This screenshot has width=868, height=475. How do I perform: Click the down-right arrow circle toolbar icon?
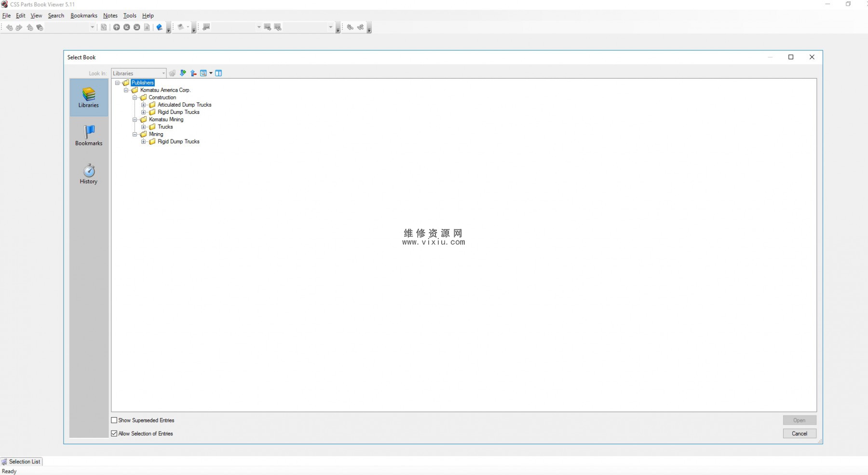(x=137, y=27)
